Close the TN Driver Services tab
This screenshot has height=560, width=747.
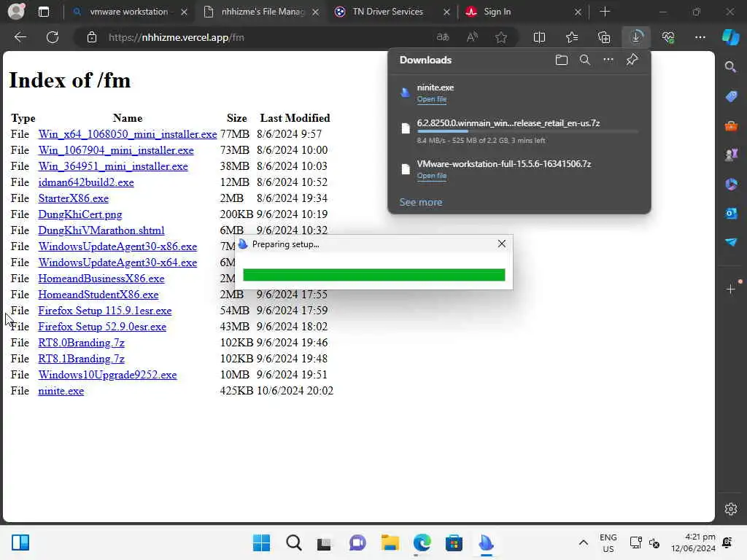tap(446, 12)
